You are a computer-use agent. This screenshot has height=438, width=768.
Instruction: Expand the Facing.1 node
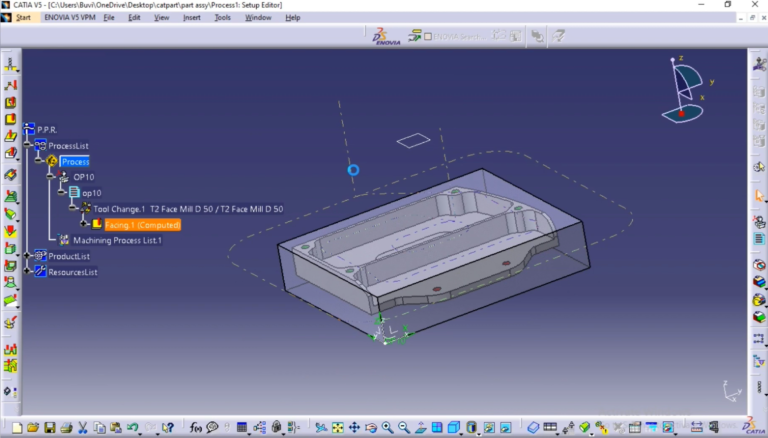pos(84,223)
